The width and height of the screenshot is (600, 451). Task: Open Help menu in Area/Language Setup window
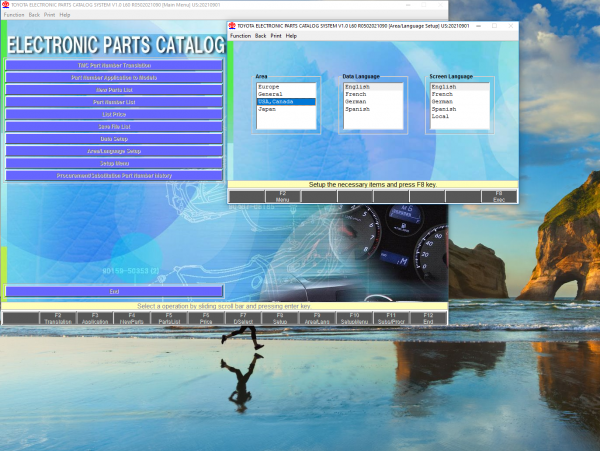[x=291, y=35]
